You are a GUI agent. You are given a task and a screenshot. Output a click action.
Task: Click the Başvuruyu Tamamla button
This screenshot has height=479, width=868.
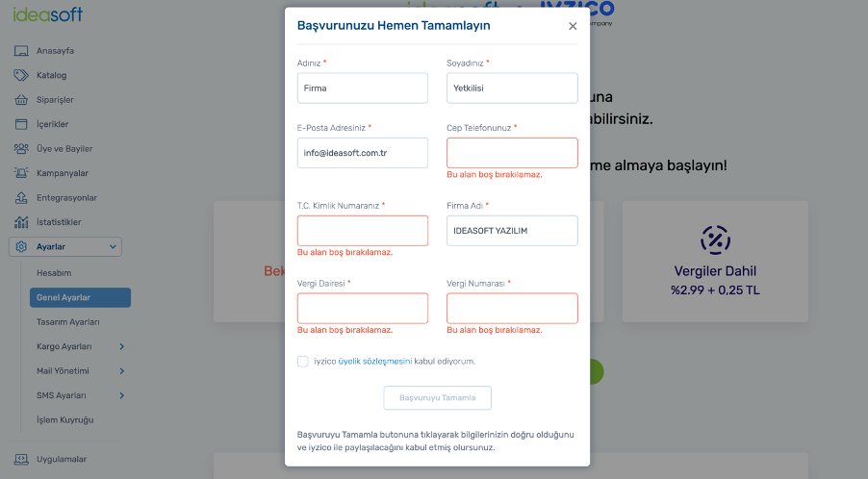[x=437, y=397]
